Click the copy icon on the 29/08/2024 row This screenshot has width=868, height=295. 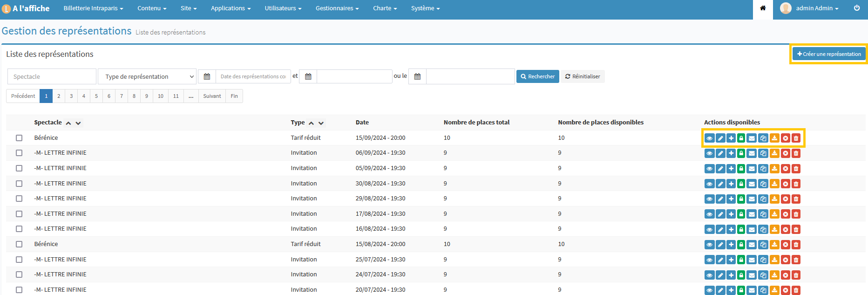(763, 199)
